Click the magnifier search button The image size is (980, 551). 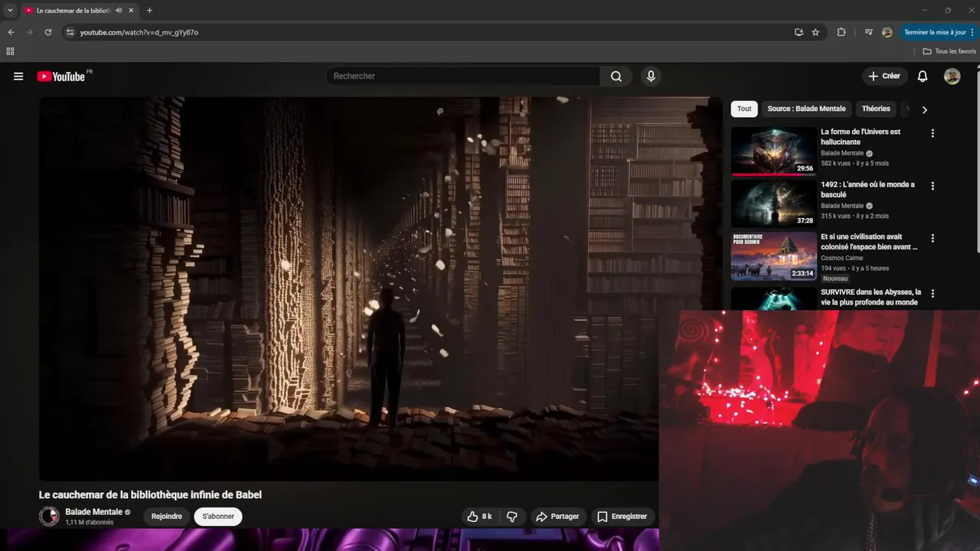coord(616,77)
